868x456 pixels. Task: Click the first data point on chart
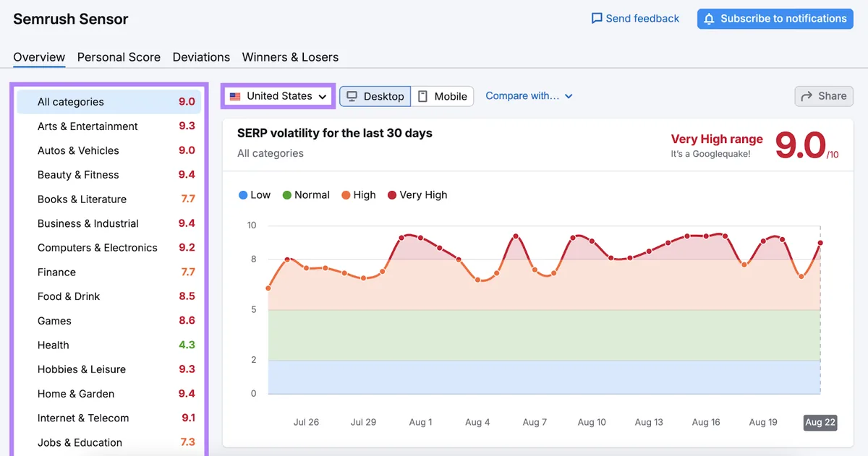click(x=268, y=288)
